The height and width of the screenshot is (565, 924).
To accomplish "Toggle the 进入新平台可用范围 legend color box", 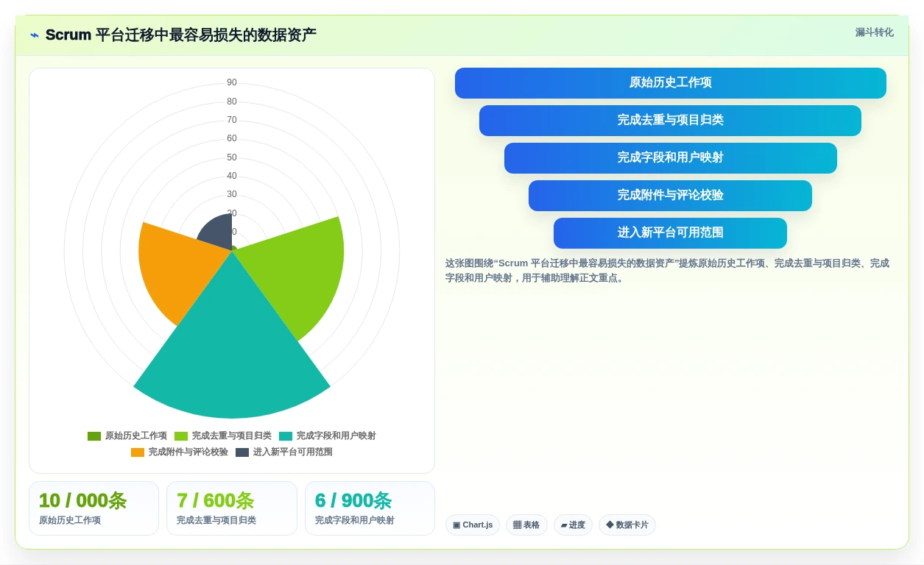I will point(242,452).
